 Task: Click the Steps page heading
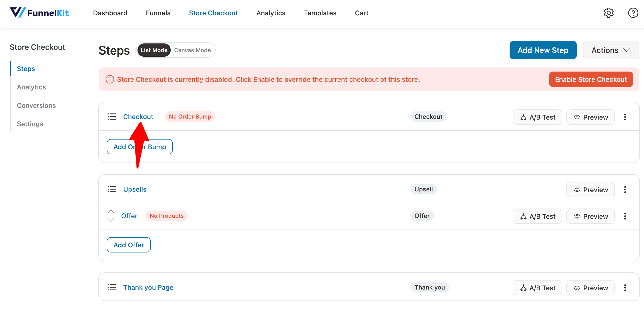click(114, 50)
